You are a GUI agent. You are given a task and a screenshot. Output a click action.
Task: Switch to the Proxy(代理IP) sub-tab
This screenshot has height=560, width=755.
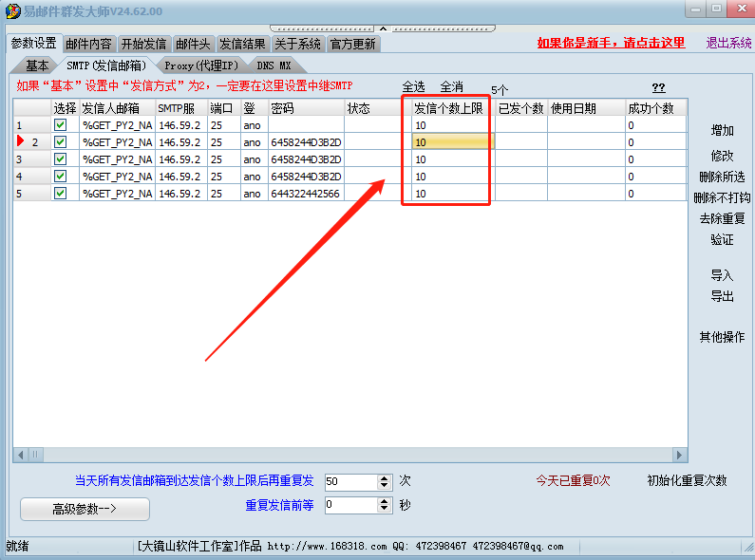tap(200, 65)
